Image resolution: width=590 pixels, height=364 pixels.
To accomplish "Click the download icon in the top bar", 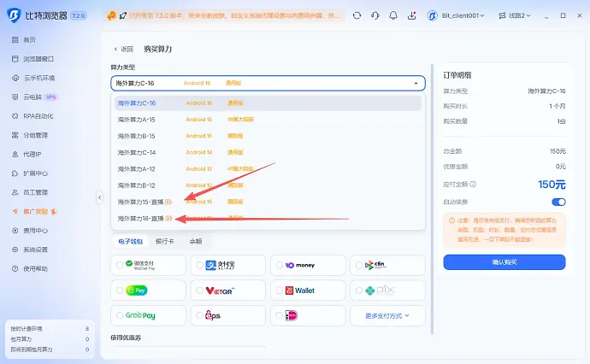I will 411,15.
